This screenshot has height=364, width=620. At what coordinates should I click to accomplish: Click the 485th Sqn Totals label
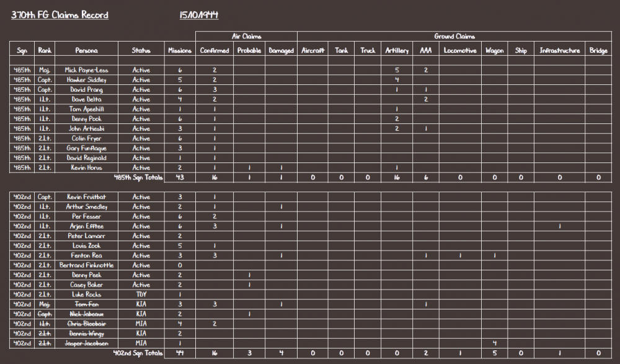click(x=138, y=177)
